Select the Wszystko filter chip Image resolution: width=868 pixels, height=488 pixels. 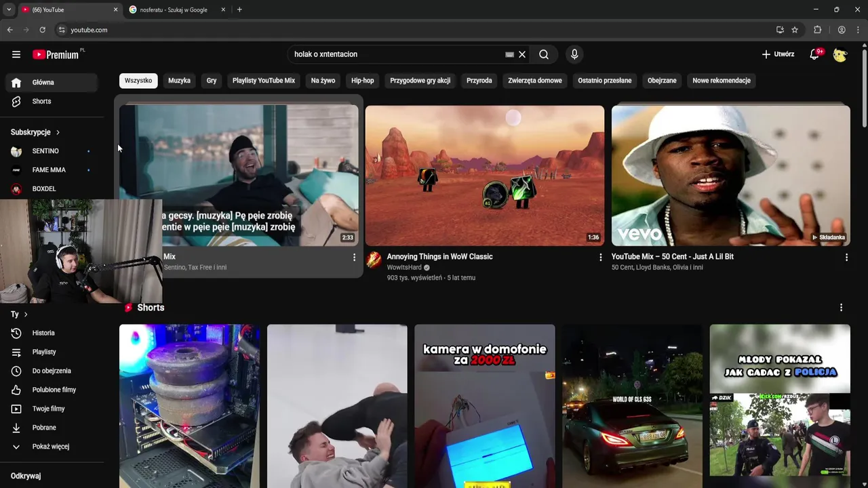tap(138, 81)
